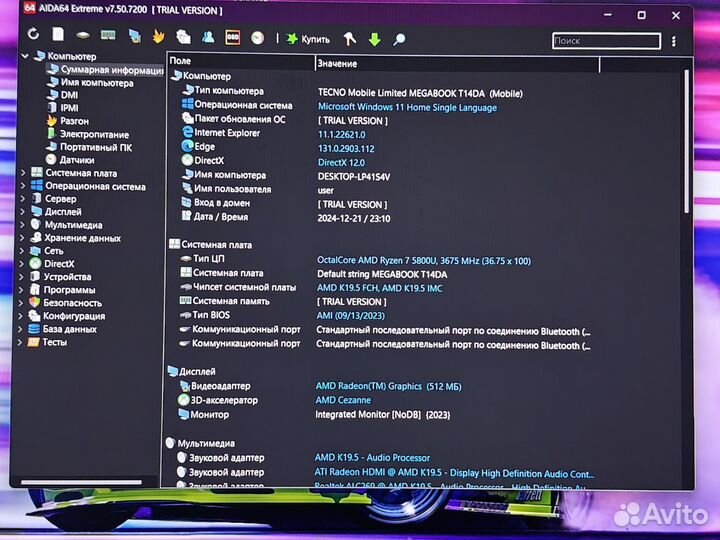Image resolution: width=720 pixels, height=540 pixels.
Task: Click the vertical scrollbar of details list
Action: pyautogui.click(x=686, y=140)
